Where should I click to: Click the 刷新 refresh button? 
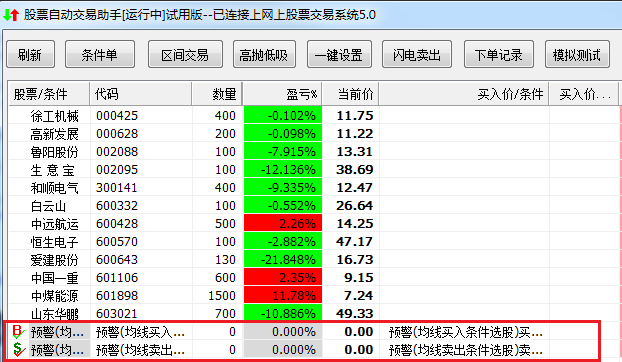click(30, 54)
